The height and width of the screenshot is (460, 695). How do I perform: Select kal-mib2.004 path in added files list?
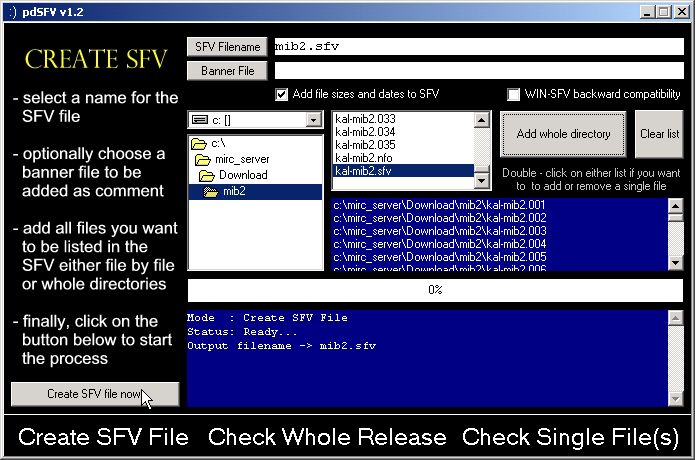(499, 244)
